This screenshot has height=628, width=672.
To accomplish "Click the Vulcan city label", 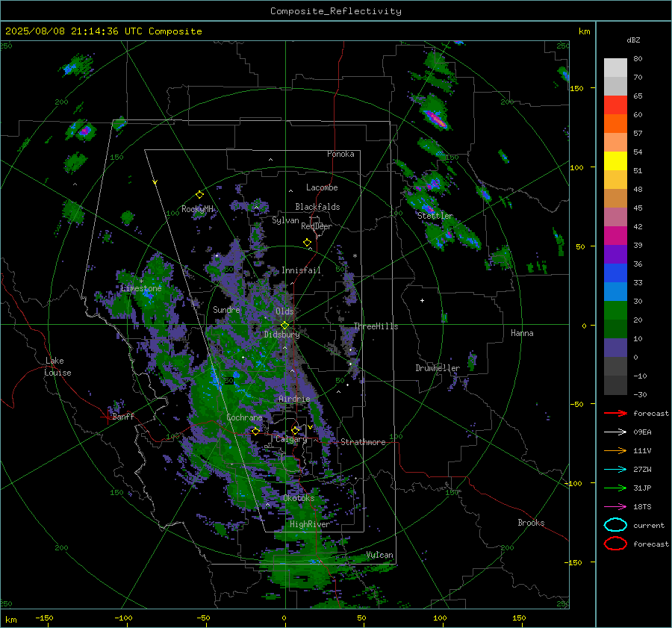I will click(379, 555).
